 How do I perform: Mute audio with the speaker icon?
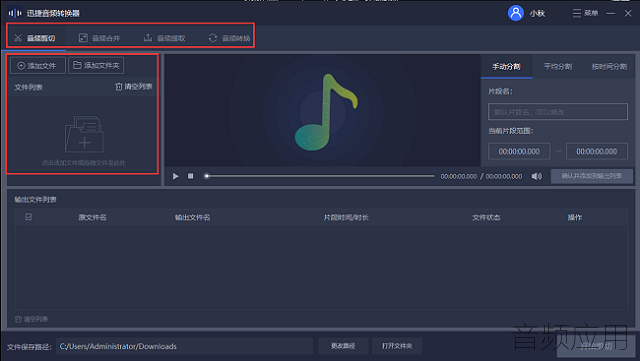tap(536, 176)
